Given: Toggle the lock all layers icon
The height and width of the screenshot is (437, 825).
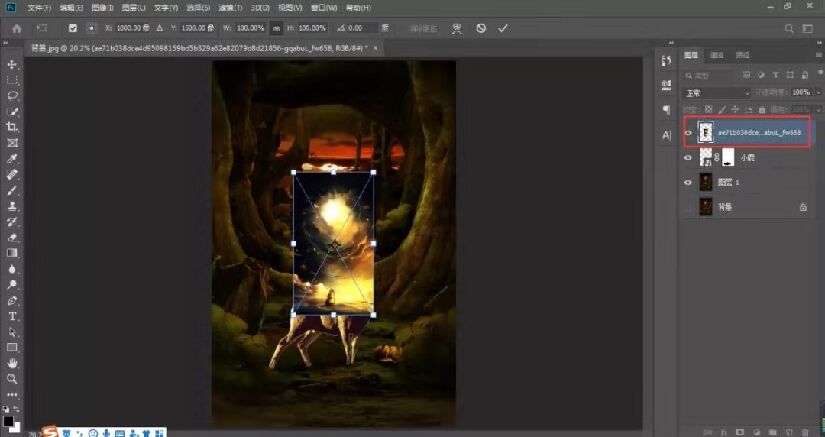Looking at the screenshot, I should point(762,109).
